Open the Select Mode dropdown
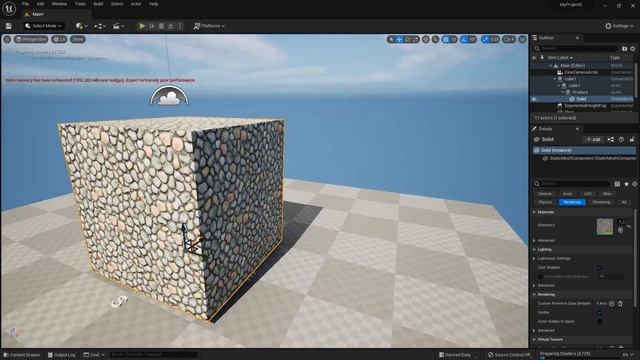 click(43, 26)
